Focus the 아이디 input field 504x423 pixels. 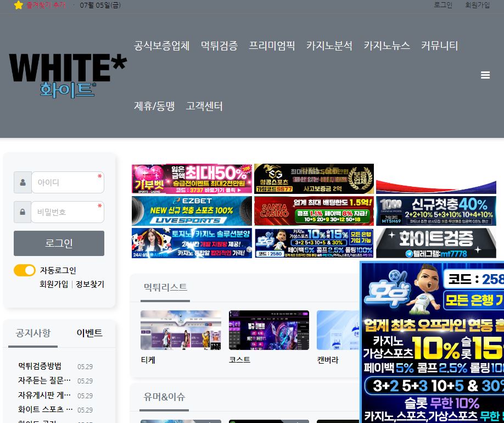[68, 182]
